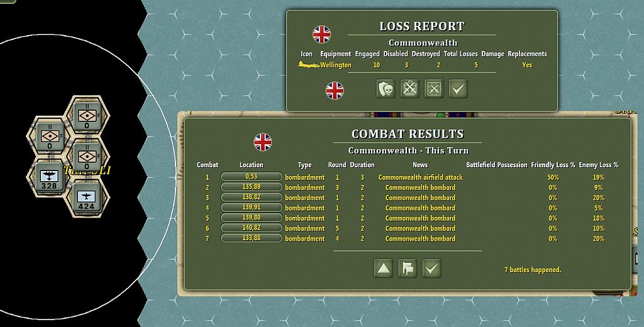Click the 'Friendly Loss %' column header

point(553,165)
